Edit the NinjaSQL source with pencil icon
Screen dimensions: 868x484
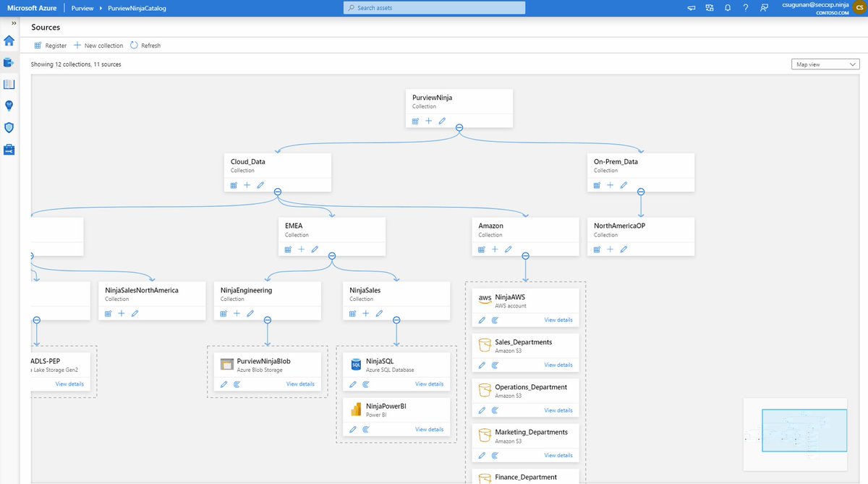(x=353, y=384)
